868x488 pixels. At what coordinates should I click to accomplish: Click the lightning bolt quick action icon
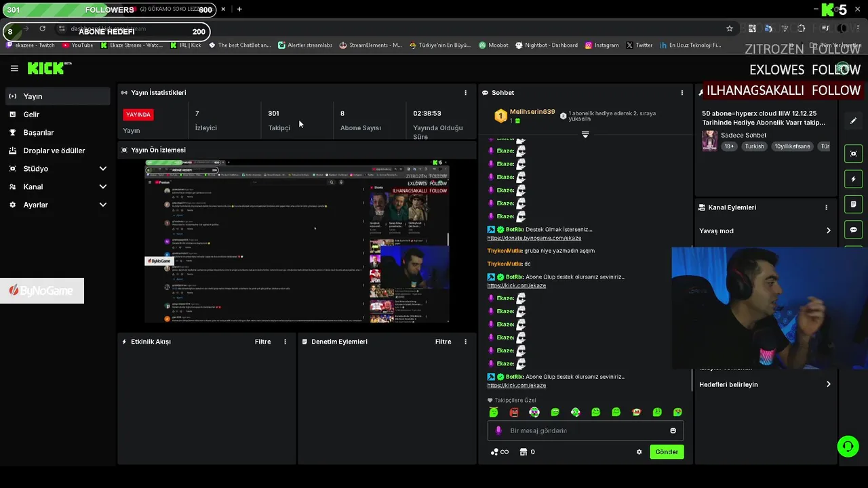pyautogui.click(x=854, y=179)
